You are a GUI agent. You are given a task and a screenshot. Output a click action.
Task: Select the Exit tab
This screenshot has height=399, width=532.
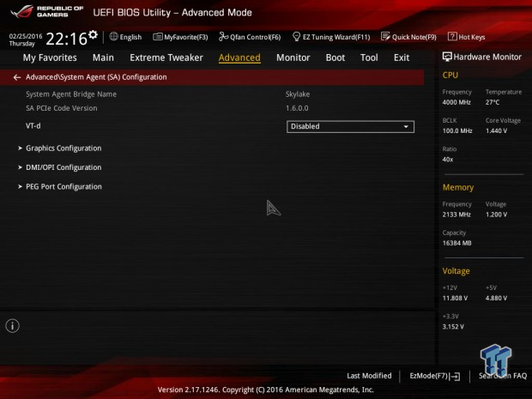point(402,57)
